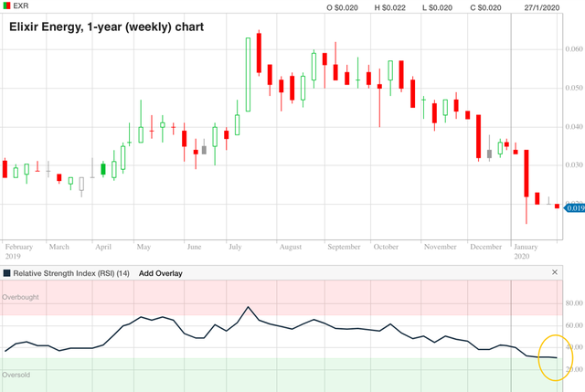Click the tall green July breakout candle
Screen dimensions: 585x392
248,75
